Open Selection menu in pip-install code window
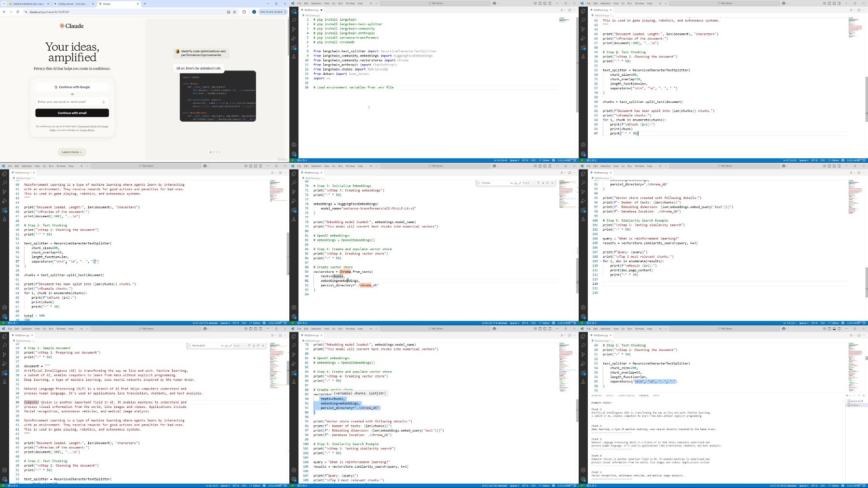The image size is (868, 488). 316,3
